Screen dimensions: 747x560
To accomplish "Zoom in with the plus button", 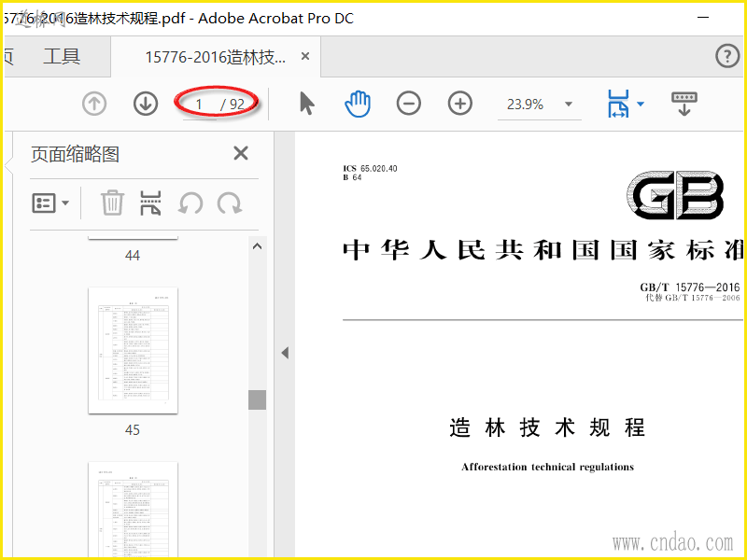I will point(460,104).
